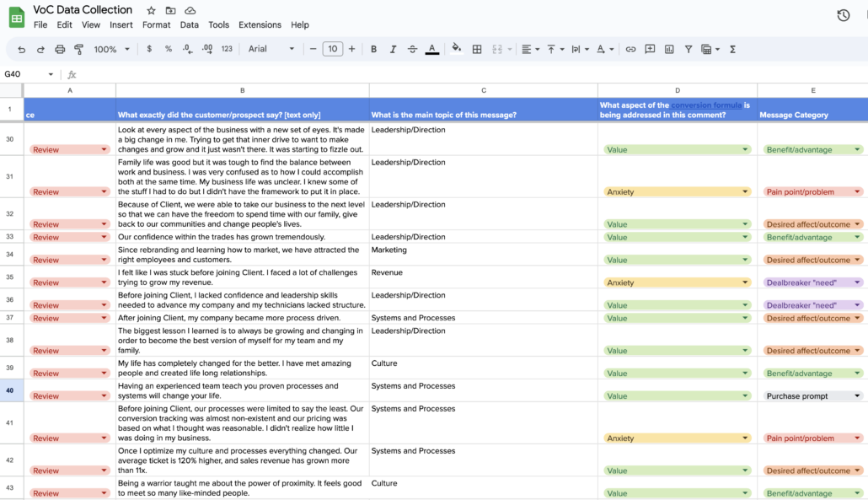Create a filter using the toolbar icon

click(688, 49)
